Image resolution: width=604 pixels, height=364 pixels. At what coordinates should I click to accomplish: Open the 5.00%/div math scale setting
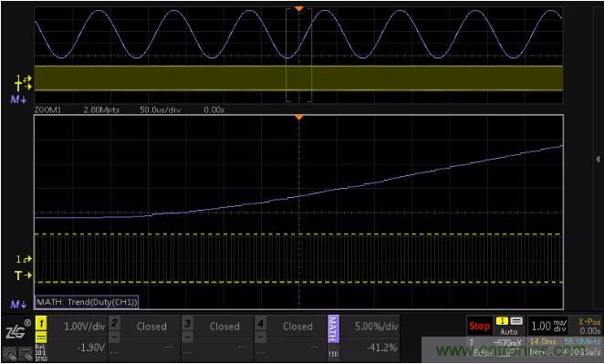(376, 327)
